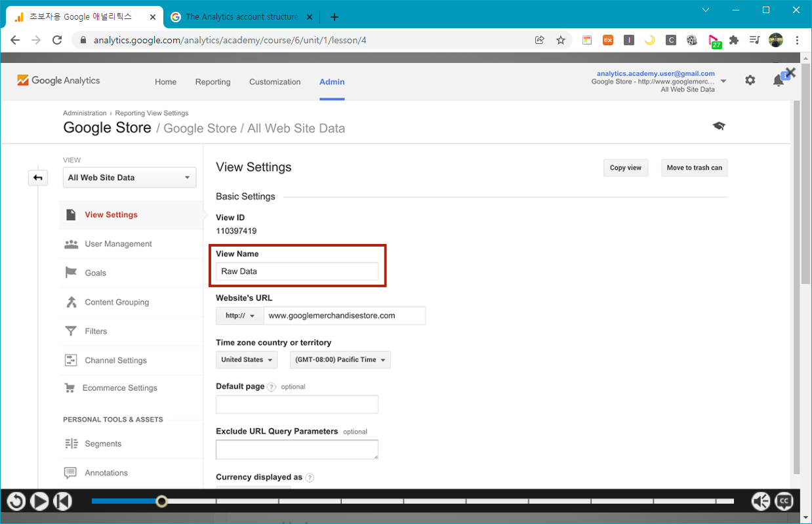Open the Pacific Time zone dropdown
This screenshot has height=524, width=812.
click(340, 359)
